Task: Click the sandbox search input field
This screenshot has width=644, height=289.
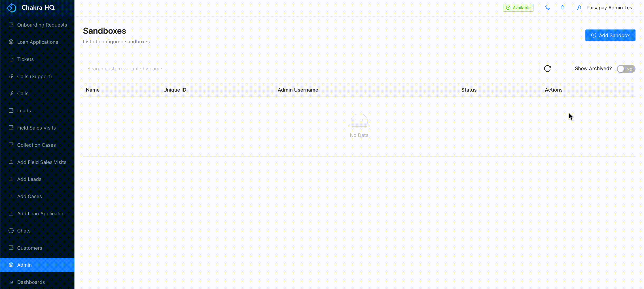Action: tap(311, 69)
